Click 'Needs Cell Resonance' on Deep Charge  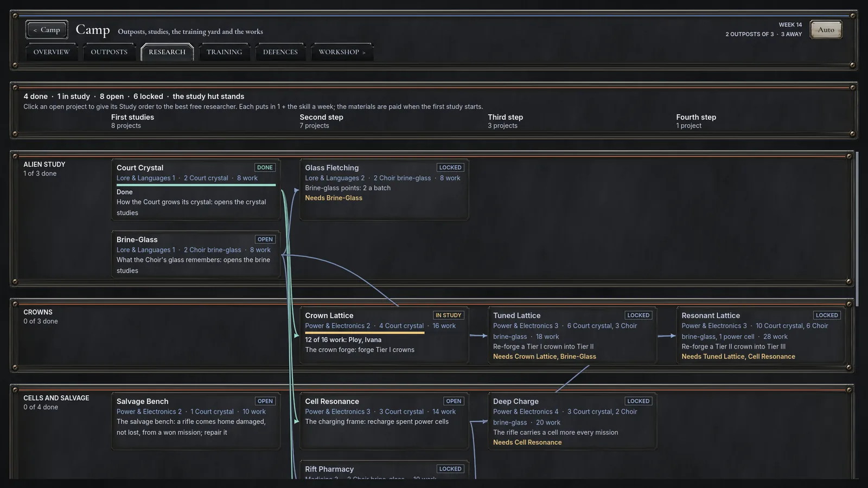(527, 442)
